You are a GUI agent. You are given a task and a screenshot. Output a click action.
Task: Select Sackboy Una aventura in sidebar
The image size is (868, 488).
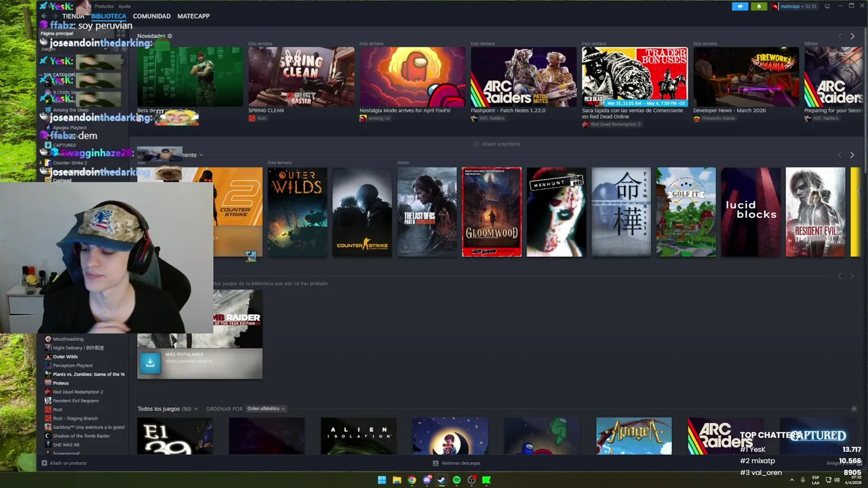tap(85, 427)
